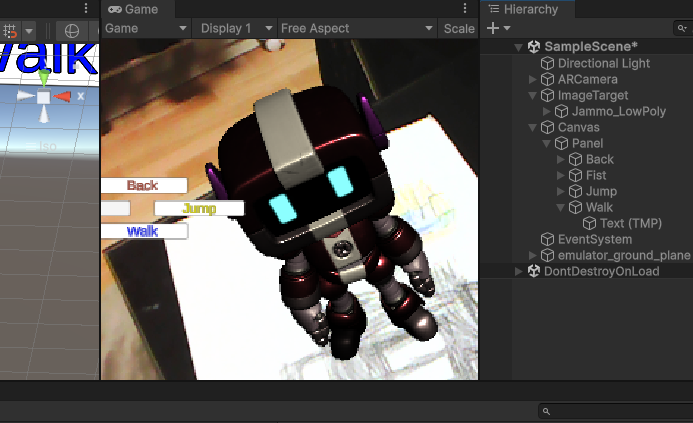Expand the ARCamera object in Hierarchy
The image size is (693, 423).
click(x=532, y=80)
